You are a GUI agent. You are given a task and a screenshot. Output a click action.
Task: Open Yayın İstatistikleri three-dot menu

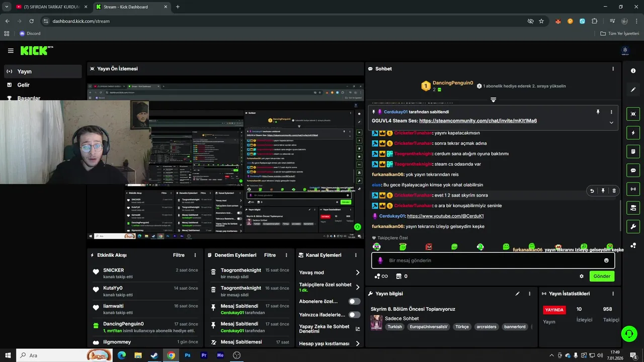(613, 294)
